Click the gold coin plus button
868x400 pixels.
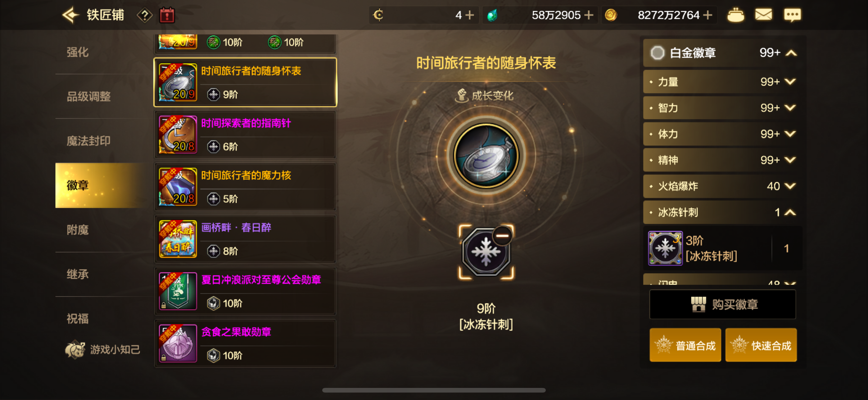(x=708, y=15)
